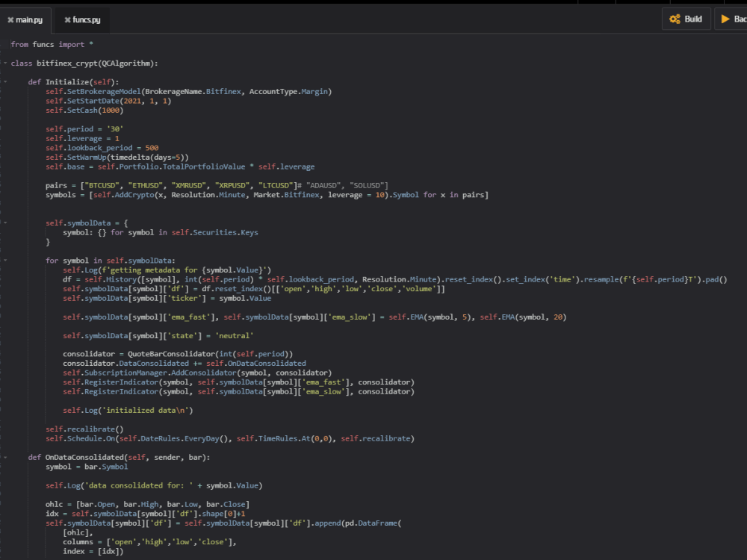
Task: Click on 'resample' in the History line
Action: click(601, 279)
